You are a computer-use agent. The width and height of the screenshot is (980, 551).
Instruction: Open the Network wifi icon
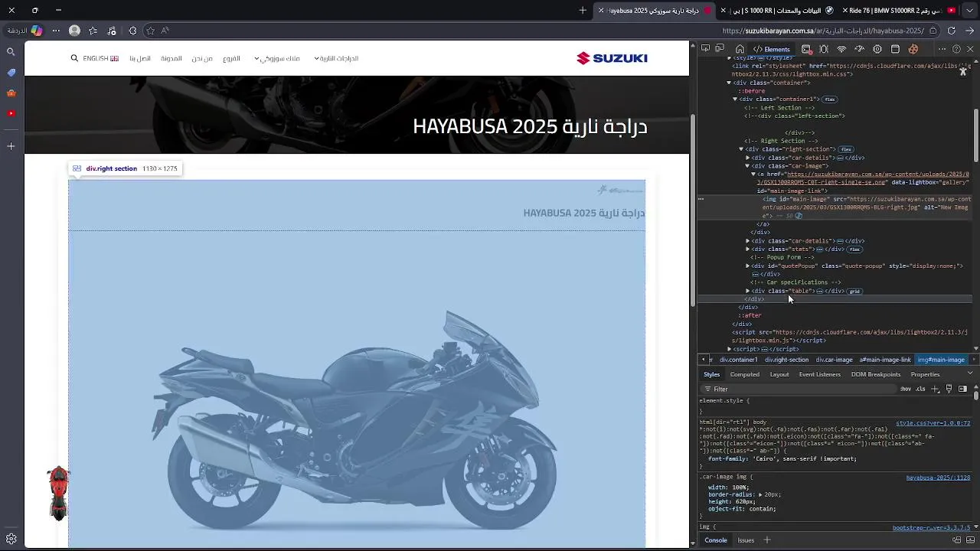[841, 49]
